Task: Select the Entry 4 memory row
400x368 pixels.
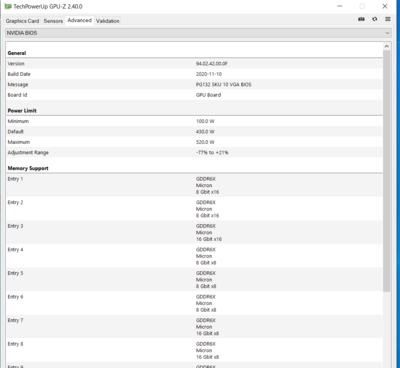Action: point(194,256)
